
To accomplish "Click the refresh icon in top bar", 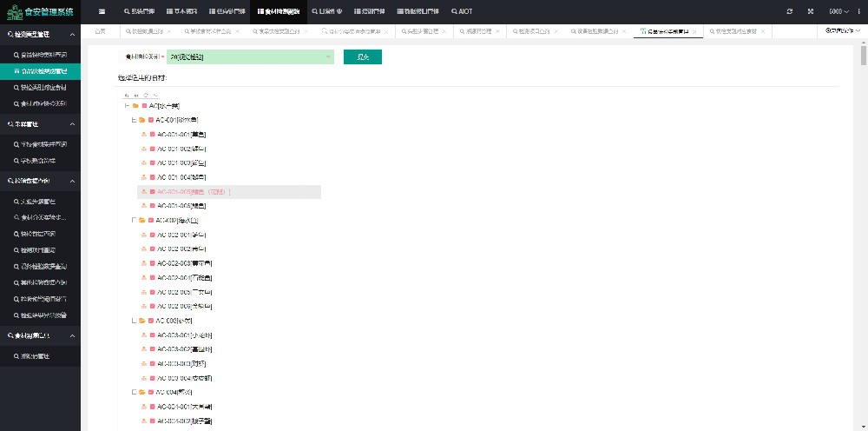I will (789, 11).
